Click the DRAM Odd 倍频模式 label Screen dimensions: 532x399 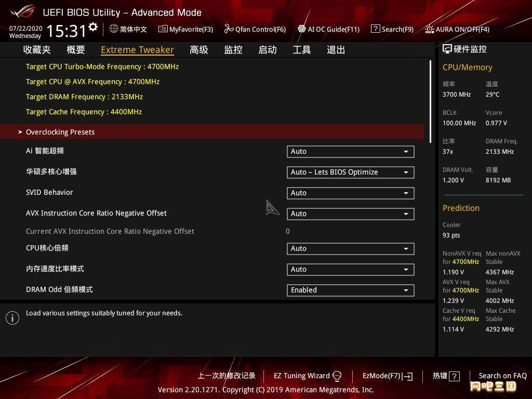coord(59,289)
